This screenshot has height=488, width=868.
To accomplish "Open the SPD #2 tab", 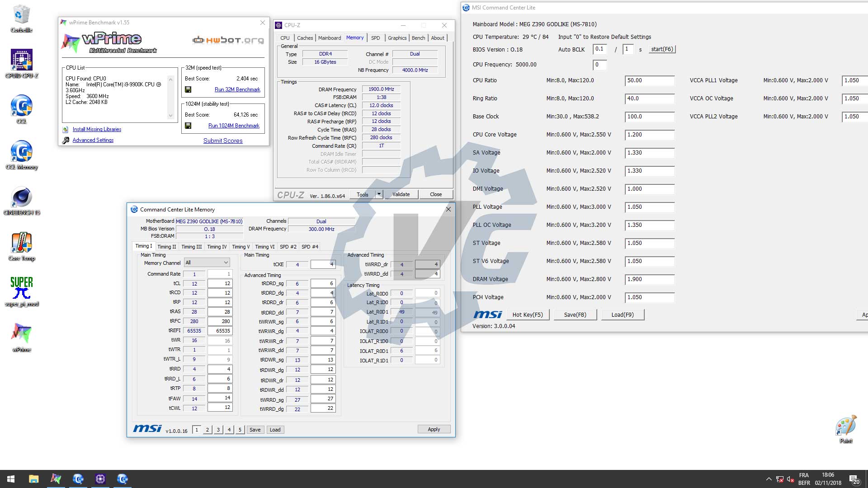I will tap(288, 247).
